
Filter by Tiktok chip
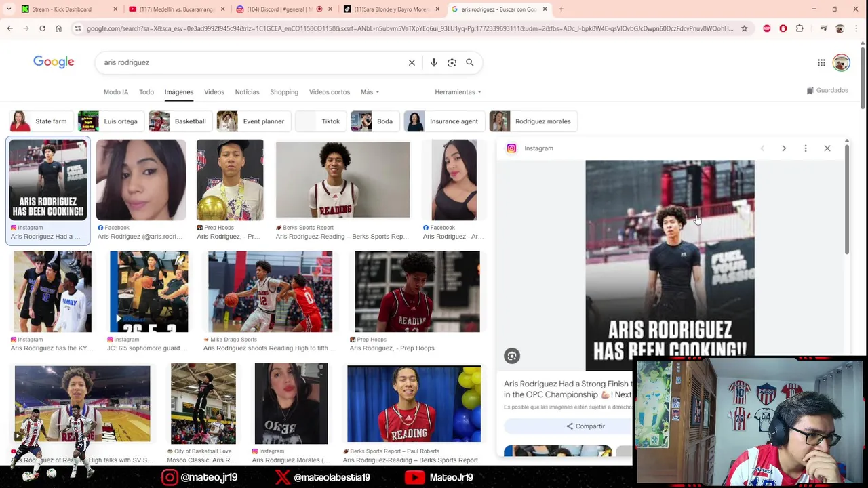click(x=320, y=121)
